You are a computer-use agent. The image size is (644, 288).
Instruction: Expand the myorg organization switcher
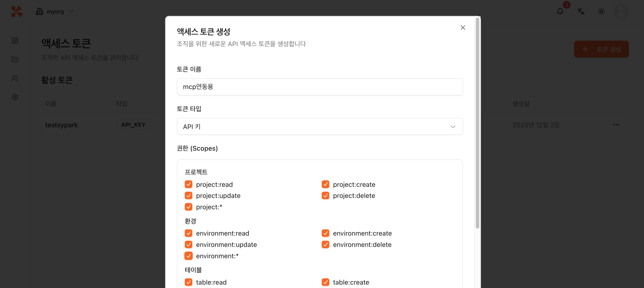55,12
